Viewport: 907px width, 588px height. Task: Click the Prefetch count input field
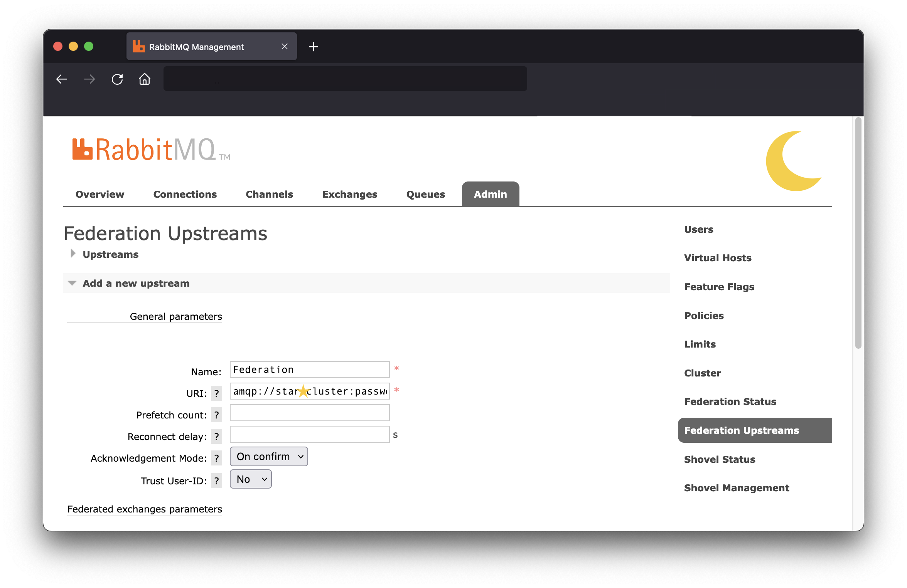click(310, 413)
